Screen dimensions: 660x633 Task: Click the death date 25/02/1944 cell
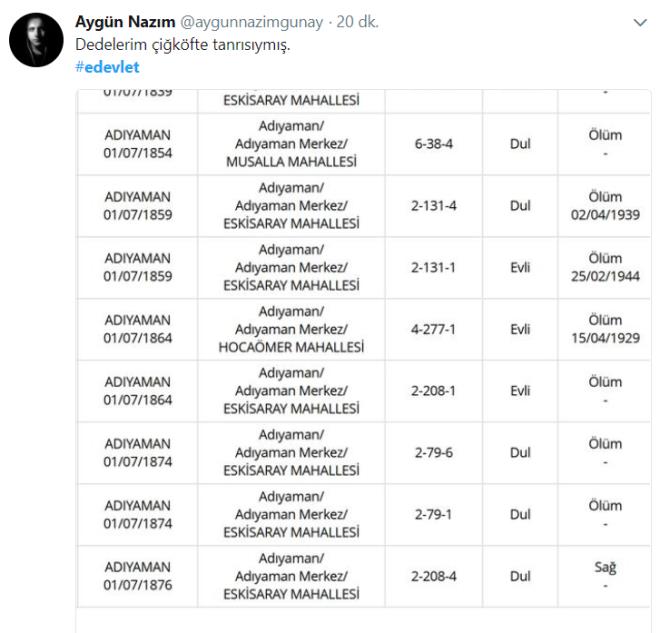coord(605,268)
